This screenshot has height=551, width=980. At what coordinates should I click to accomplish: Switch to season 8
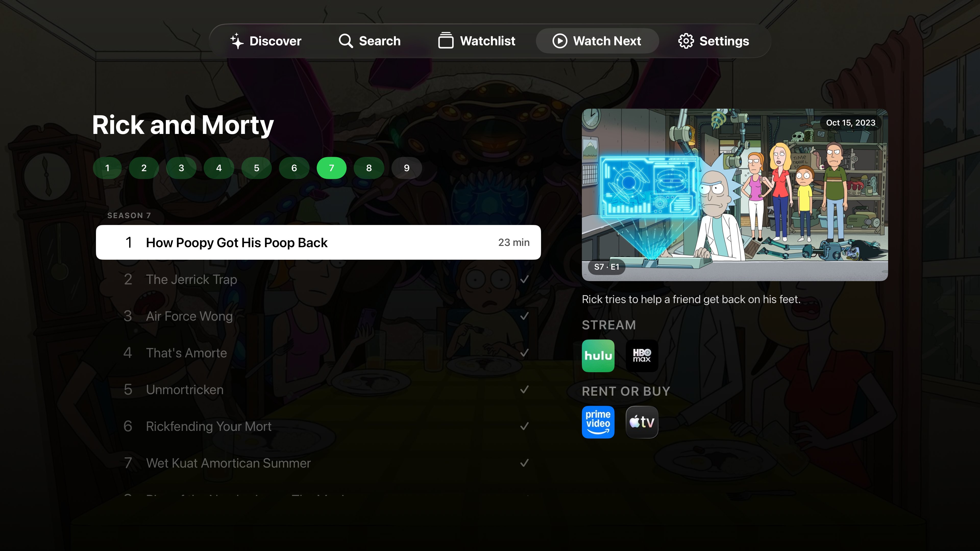point(369,168)
